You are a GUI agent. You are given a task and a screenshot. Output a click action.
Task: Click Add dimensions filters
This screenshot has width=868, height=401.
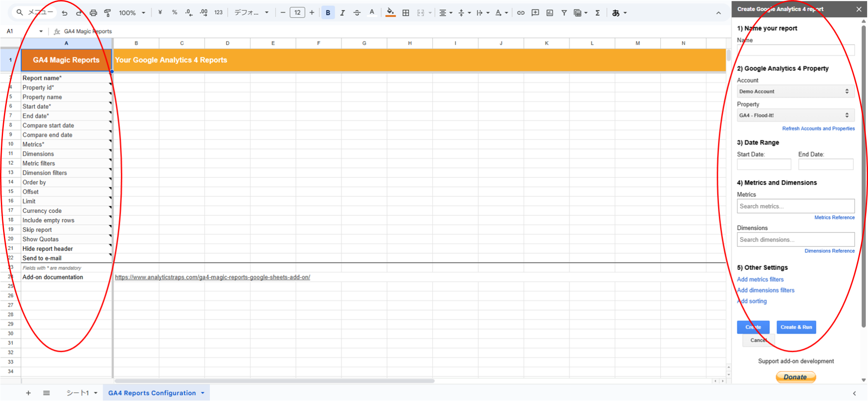pos(766,290)
